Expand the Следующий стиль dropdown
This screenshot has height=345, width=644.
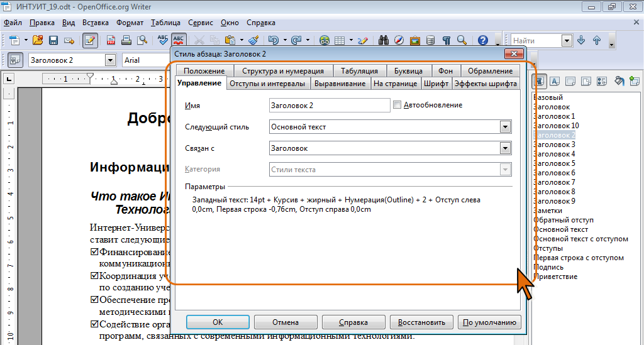tap(506, 127)
